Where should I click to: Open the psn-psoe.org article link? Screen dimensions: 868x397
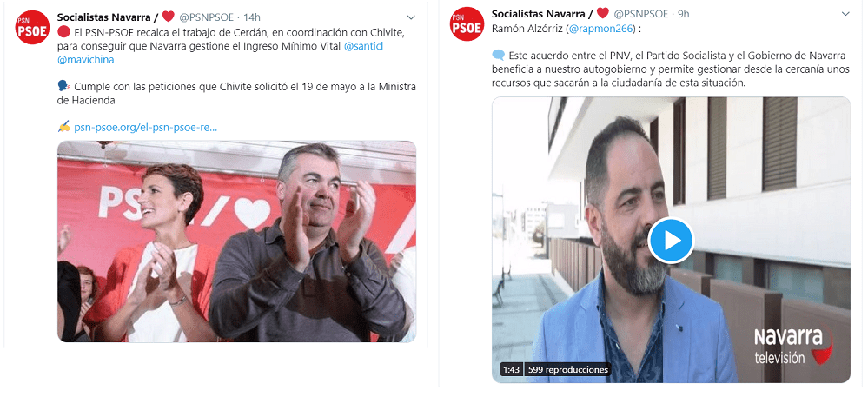tap(146, 127)
